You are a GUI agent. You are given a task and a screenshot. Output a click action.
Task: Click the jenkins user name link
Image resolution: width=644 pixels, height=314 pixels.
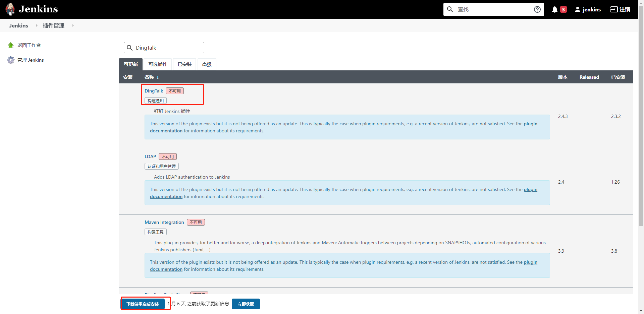[592, 9]
